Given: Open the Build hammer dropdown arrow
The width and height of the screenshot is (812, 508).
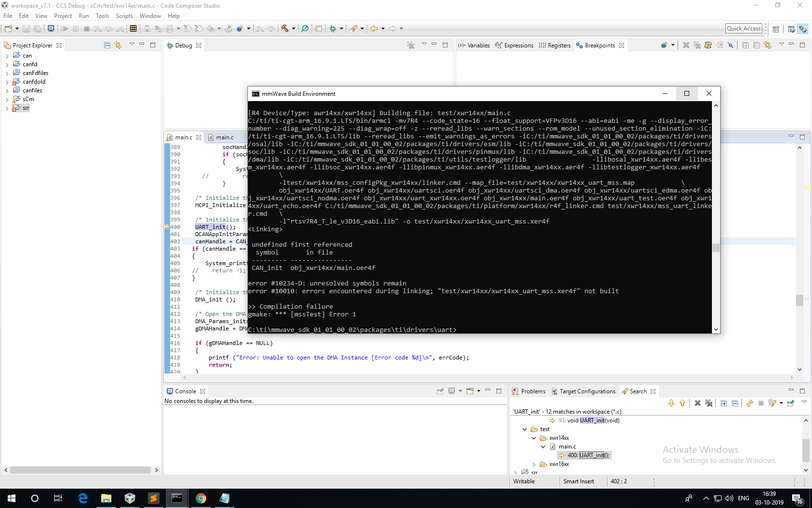Looking at the screenshot, I should [293, 29].
